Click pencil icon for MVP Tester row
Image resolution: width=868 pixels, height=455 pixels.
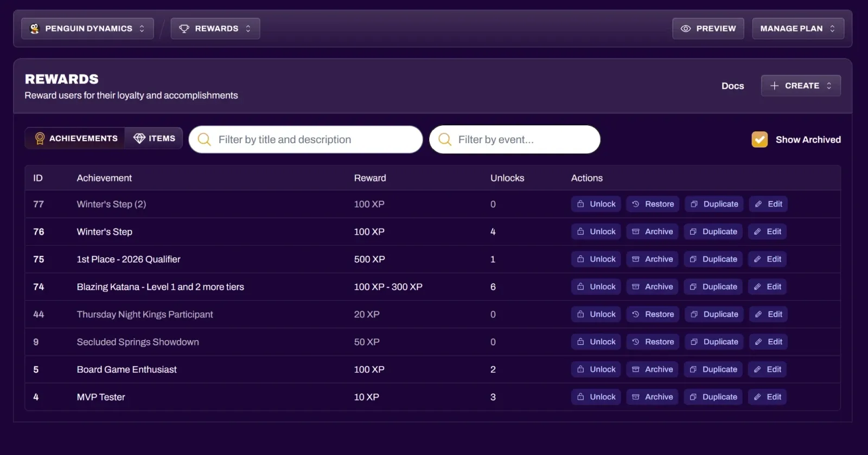click(x=757, y=397)
